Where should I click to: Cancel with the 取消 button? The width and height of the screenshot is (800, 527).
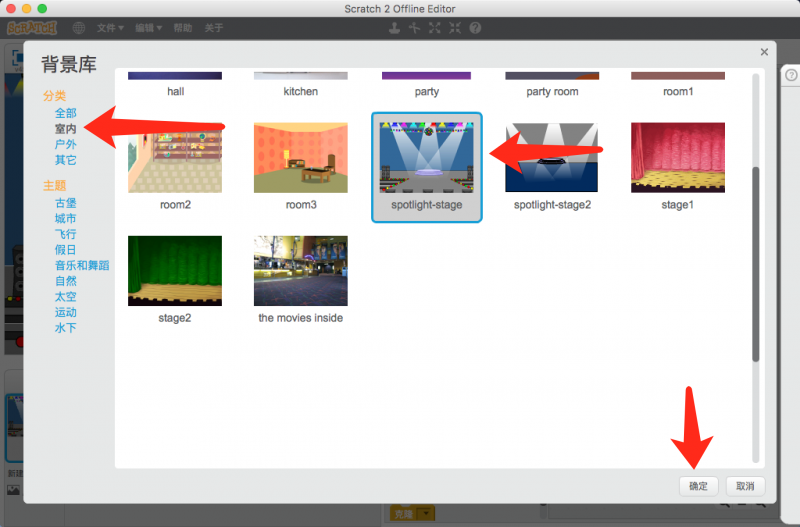(745, 486)
